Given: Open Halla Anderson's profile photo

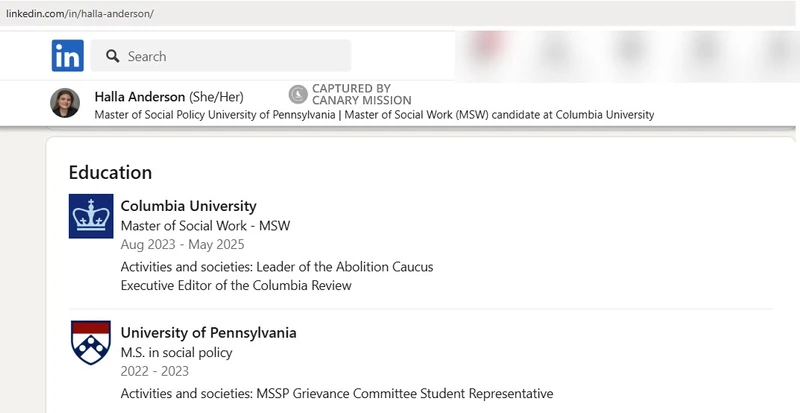Looking at the screenshot, I should pyautogui.click(x=65, y=103).
